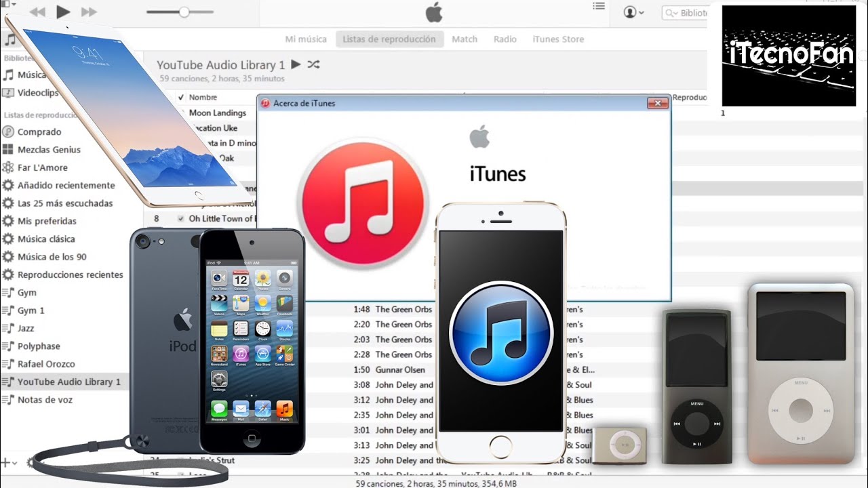
Task: Select Rafael Orozco playlist in sidebar
Action: [x=46, y=364]
